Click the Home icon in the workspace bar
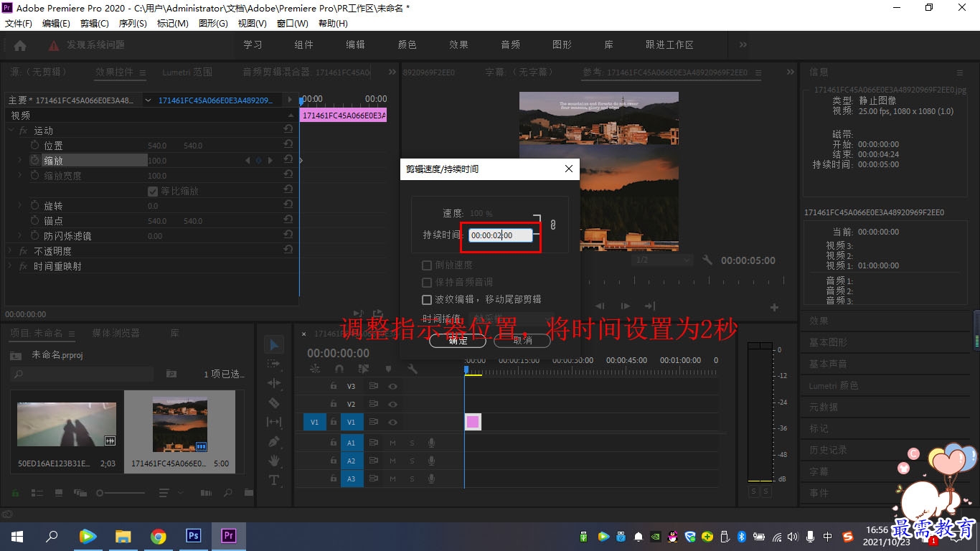Screen dimensions: 980x551 20,45
